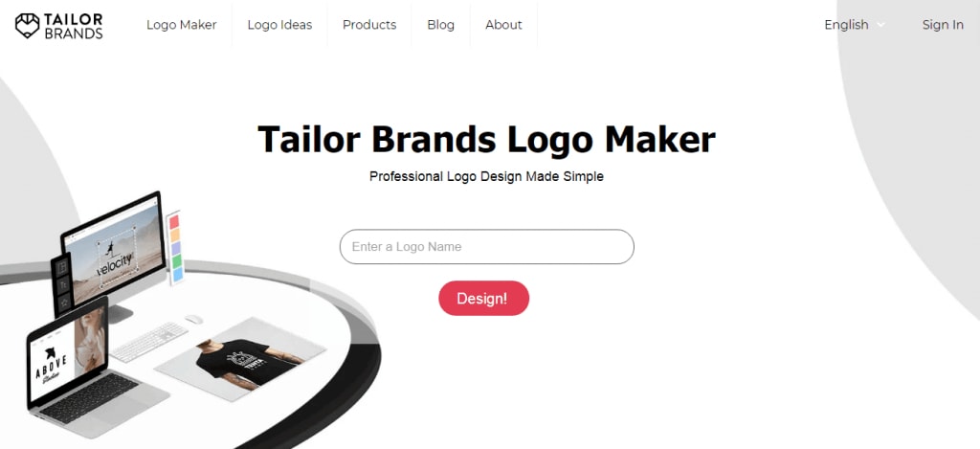Pick the green swatch in palette strip
Image resolution: width=980 pixels, height=449 pixels.
[x=176, y=260]
